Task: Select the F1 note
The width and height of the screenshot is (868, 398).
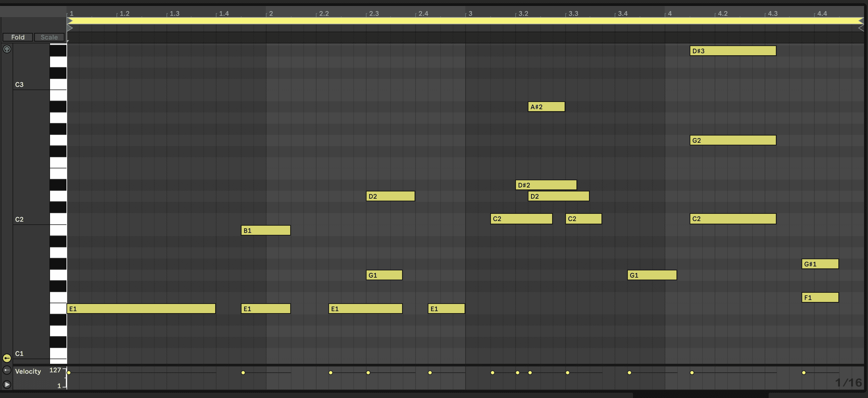Action: 820,298
